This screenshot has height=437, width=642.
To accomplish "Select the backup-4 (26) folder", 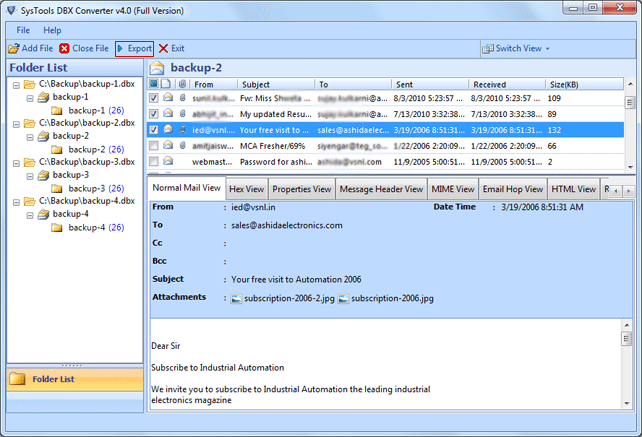I will coord(96,227).
